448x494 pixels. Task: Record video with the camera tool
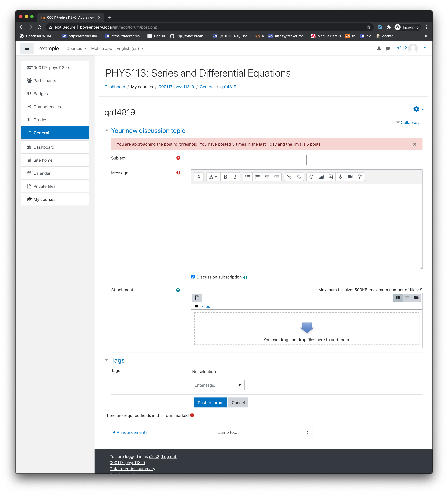click(x=350, y=177)
